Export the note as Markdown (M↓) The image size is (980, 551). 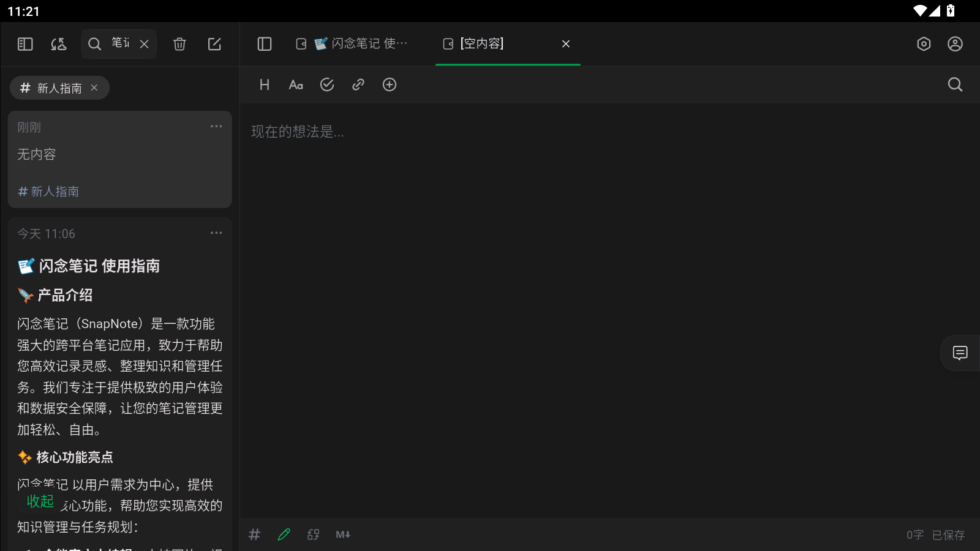(342, 534)
